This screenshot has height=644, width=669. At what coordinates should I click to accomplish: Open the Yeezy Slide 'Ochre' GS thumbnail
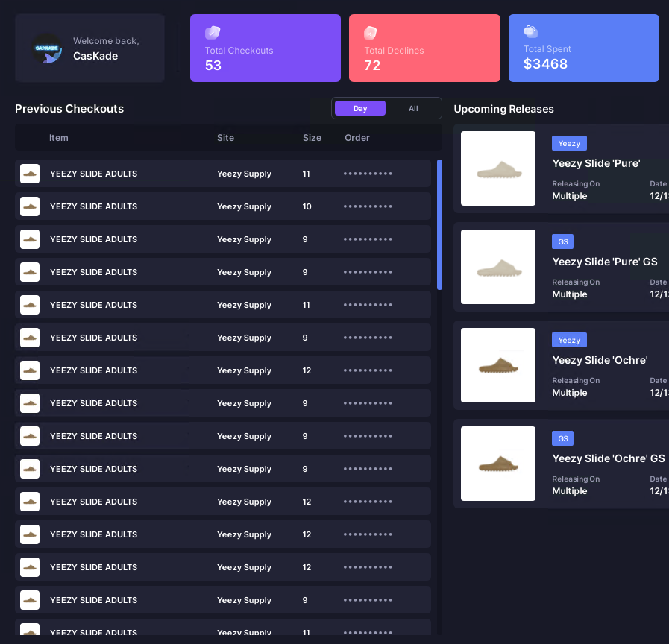coord(498,464)
